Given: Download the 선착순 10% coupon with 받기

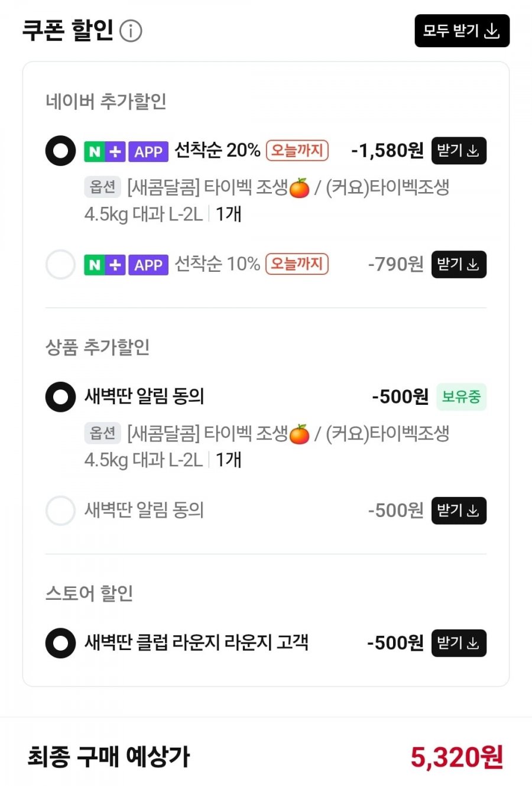Looking at the screenshot, I should (458, 264).
